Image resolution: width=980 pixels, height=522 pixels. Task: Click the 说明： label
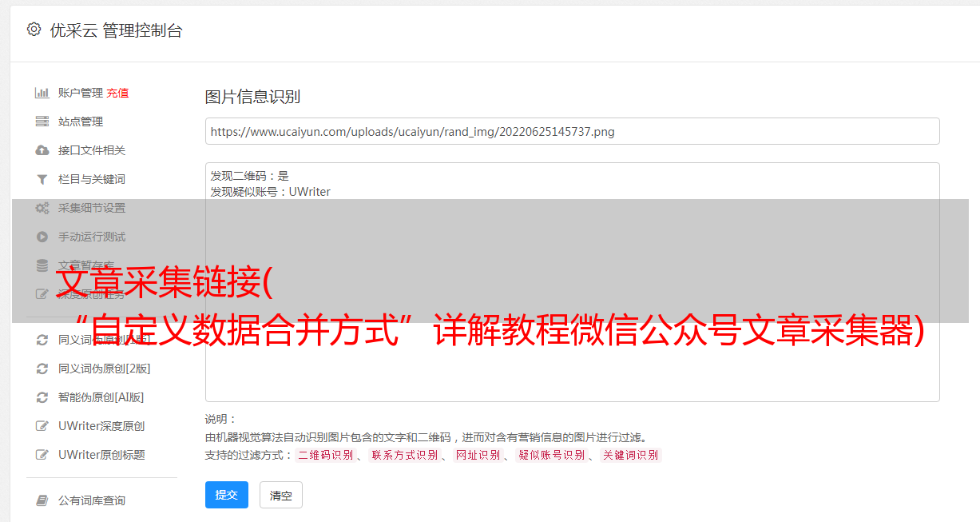click(x=221, y=419)
